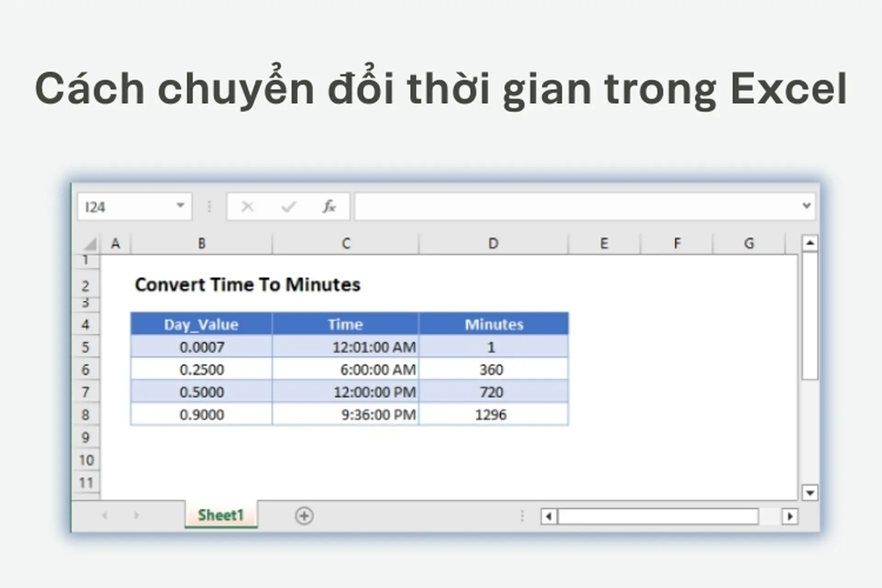
Task: Open the Name Box dropdown
Action: tap(180, 206)
